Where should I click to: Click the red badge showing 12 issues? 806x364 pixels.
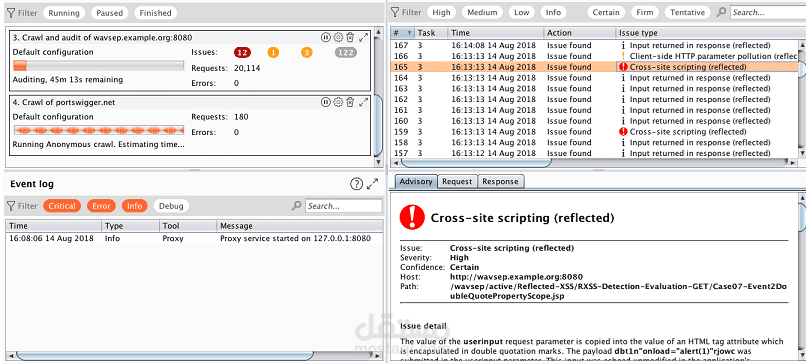(242, 52)
